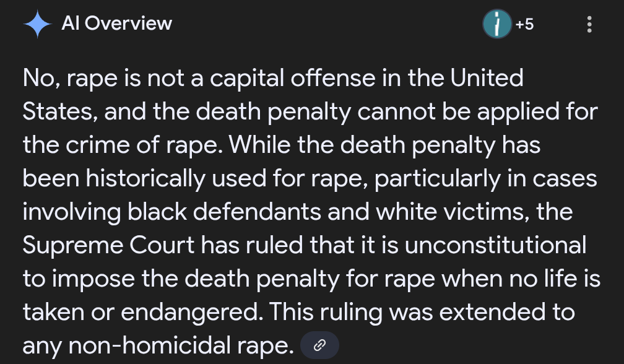This screenshot has height=364, width=624.
Task: Click "States," at start of second line
Action: [x=60, y=111]
